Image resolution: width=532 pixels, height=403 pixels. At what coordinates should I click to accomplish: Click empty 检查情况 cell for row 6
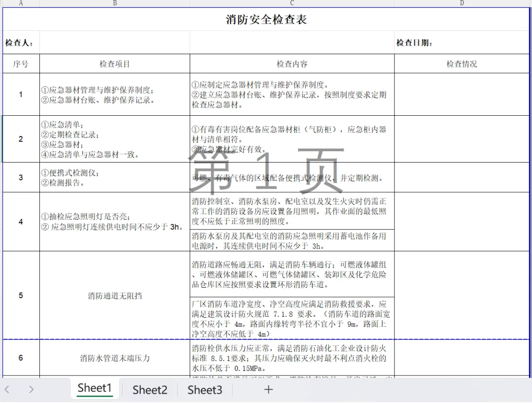(x=462, y=358)
